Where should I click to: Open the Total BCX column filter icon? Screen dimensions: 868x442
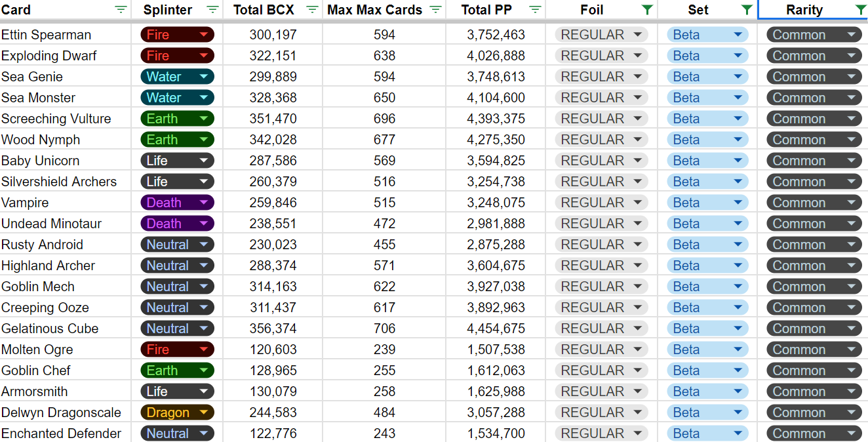point(312,10)
